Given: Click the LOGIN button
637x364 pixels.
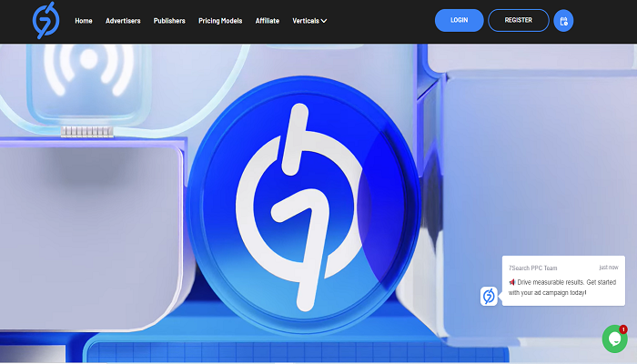Looking at the screenshot, I should (x=459, y=20).
